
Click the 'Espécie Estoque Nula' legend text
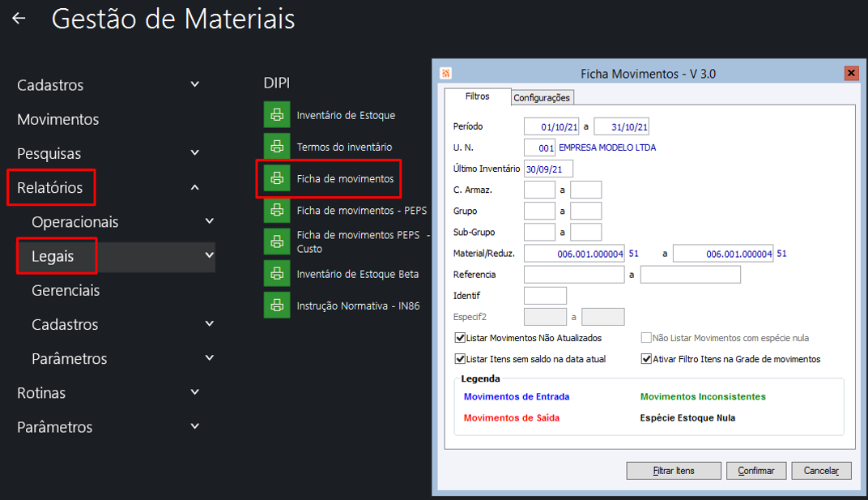coord(687,418)
